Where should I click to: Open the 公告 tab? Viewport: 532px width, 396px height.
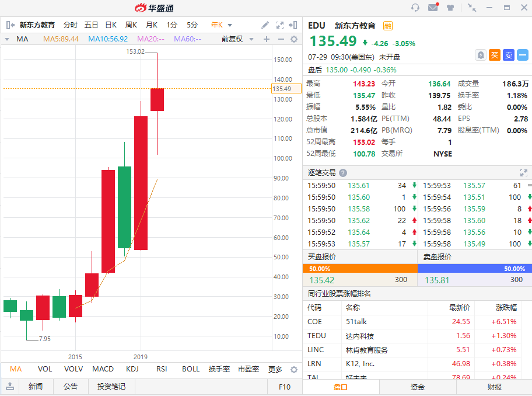pos(70,387)
